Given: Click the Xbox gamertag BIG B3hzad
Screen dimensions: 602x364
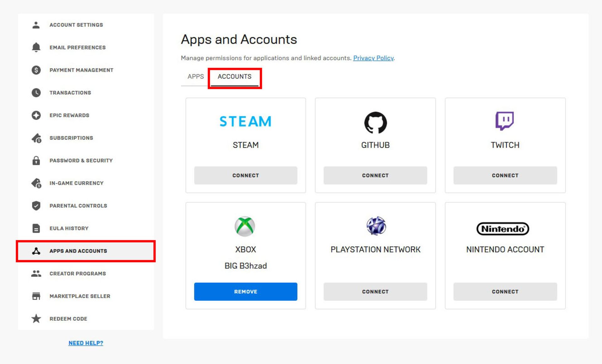Looking at the screenshot, I should [x=246, y=266].
